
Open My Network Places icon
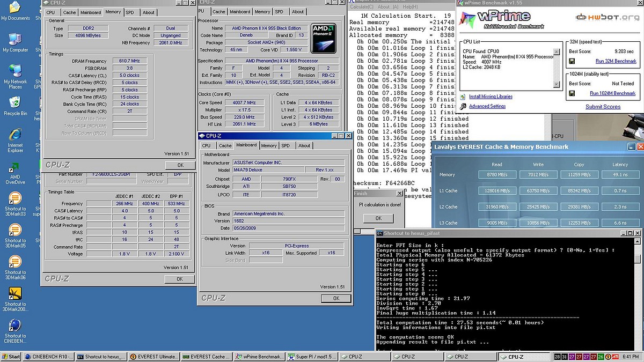pyautogui.click(x=15, y=71)
